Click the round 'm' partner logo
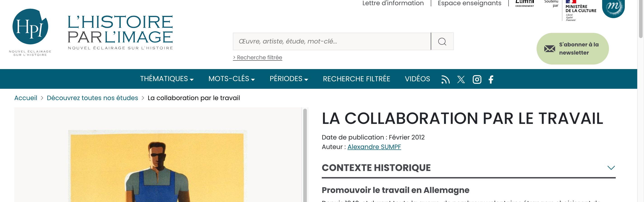The image size is (644, 202). [x=613, y=9]
